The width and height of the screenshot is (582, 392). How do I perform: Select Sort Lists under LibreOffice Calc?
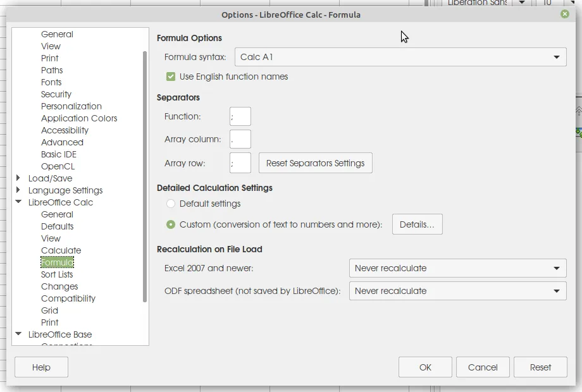[x=57, y=274]
